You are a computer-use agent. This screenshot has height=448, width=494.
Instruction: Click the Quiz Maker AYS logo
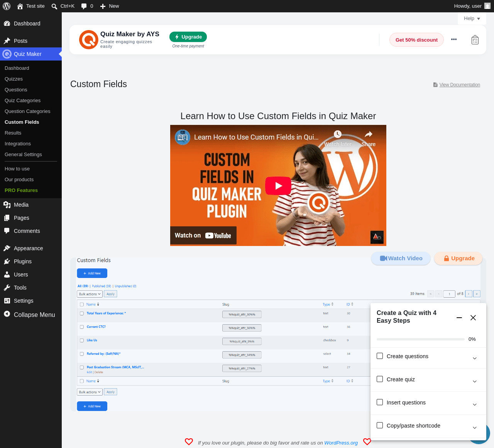click(x=89, y=40)
